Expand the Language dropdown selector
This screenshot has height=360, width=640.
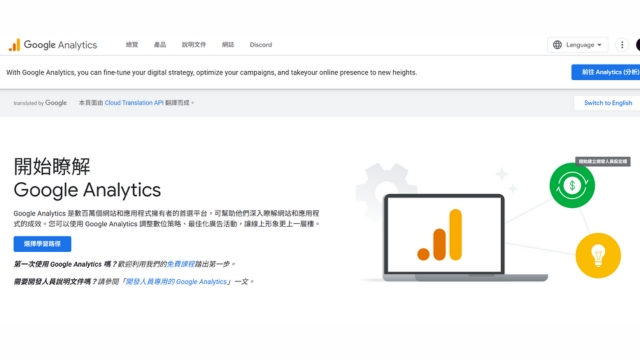[577, 45]
